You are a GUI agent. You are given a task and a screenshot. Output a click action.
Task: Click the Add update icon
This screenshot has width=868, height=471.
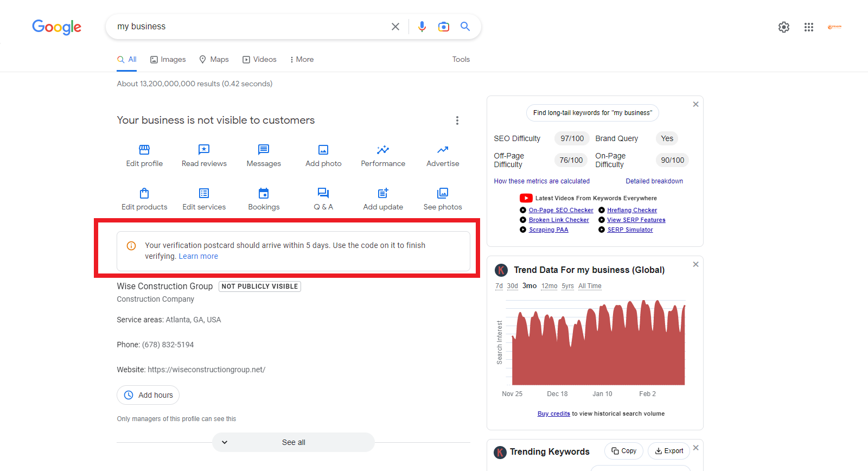click(x=383, y=193)
